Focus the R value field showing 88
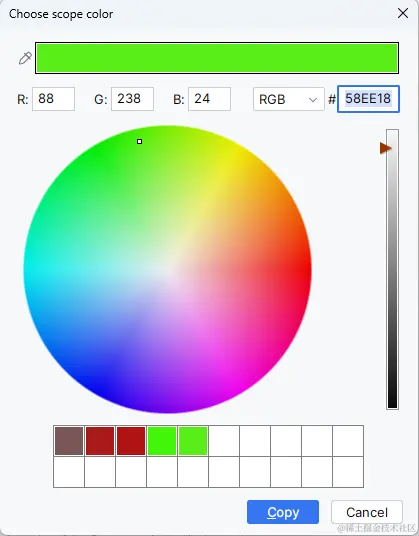419x536 pixels. [x=53, y=99]
